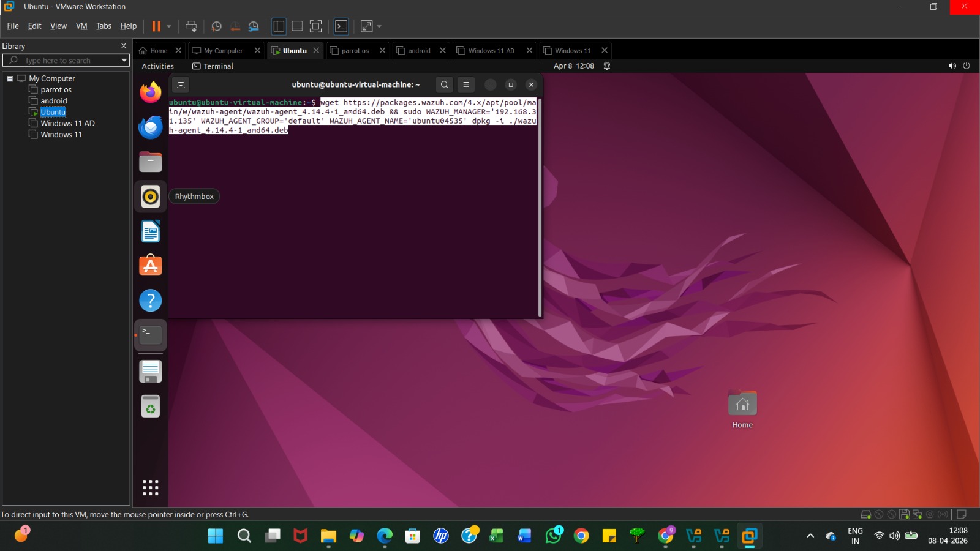Image resolution: width=980 pixels, height=551 pixels.
Task: Click the notification bell icon
Action: [607, 66]
